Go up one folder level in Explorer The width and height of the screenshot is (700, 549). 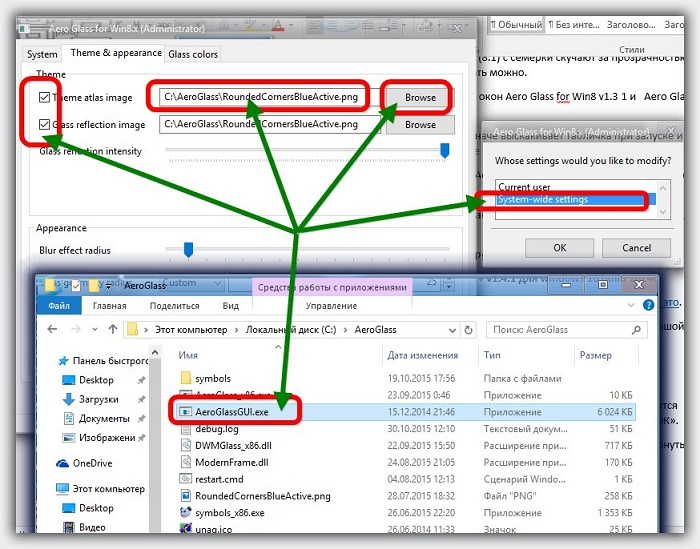pos(112,329)
